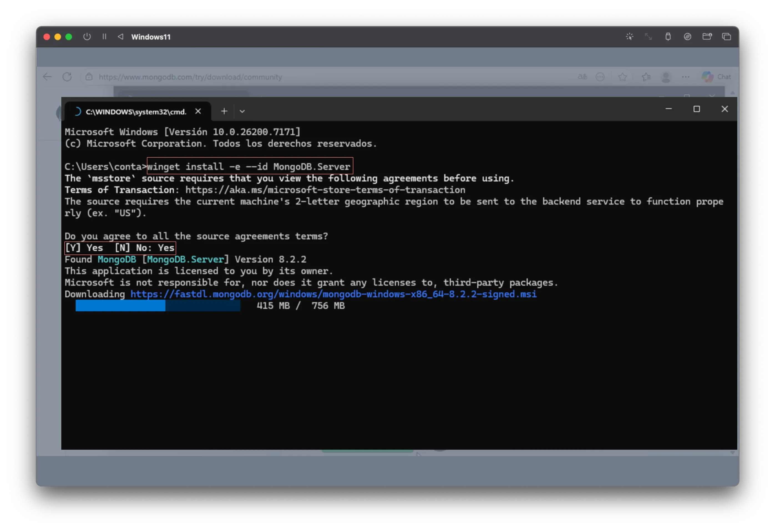
Task: Pause the Windows11 virtual machine
Action: tap(104, 37)
